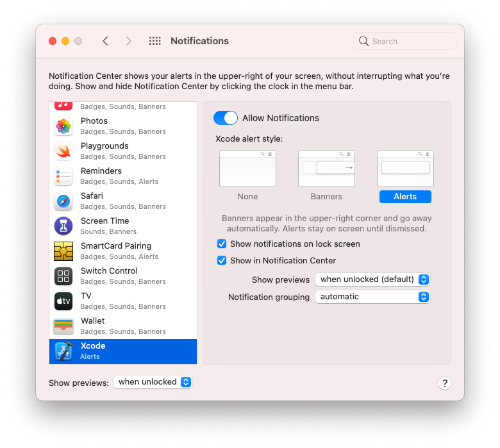The image size is (500, 448).
Task: Click the red close window button
Action: tap(53, 41)
